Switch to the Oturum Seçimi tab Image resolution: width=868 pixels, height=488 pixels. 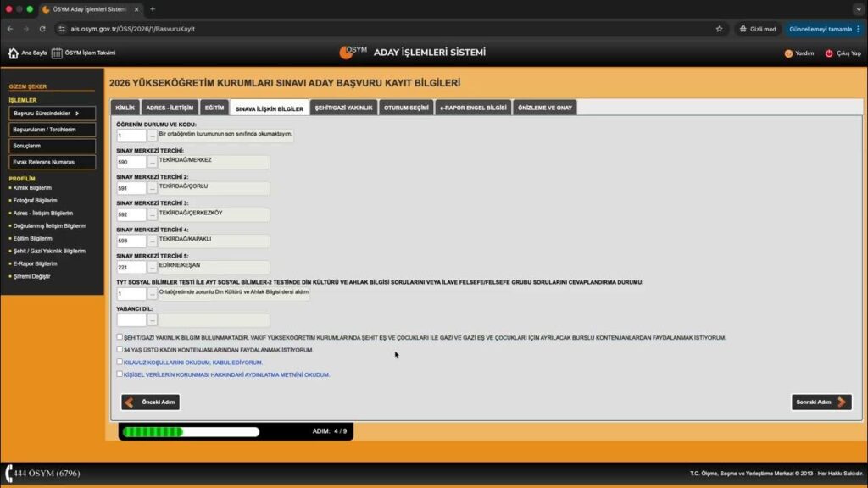(406, 108)
